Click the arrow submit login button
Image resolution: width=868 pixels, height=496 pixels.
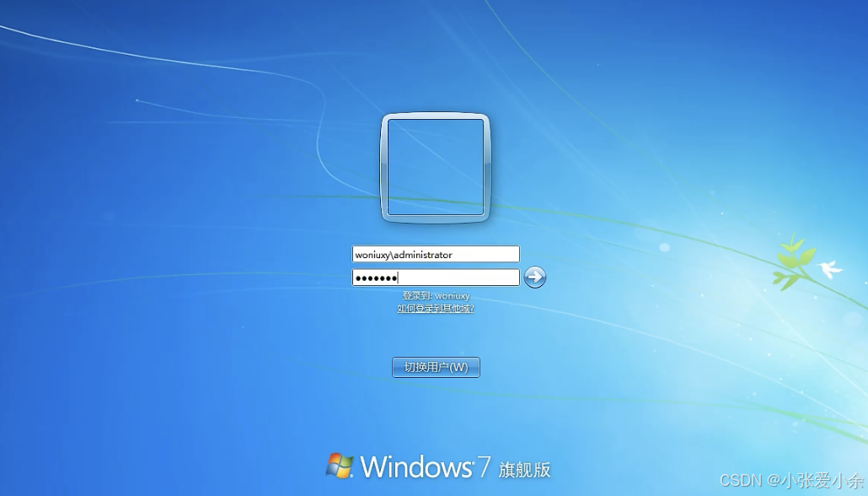pos(535,277)
